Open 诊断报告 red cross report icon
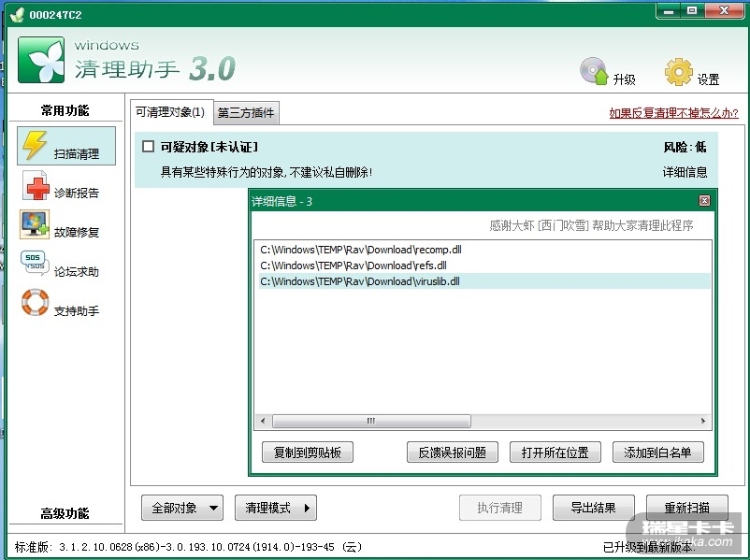The image size is (750, 560). (36, 185)
